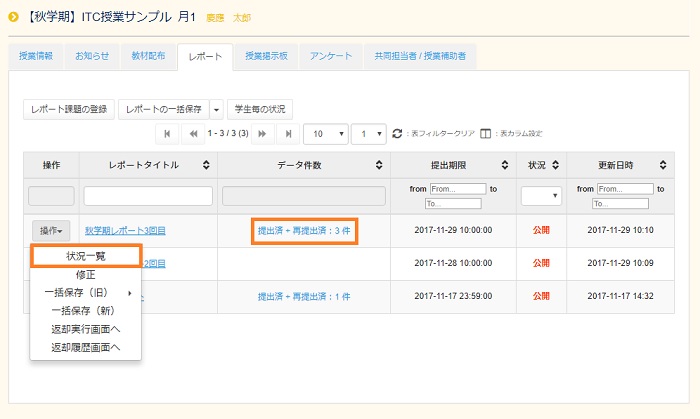The image size is (700, 419).
Task: Click the レポート課題の登録 button
Action: pyautogui.click(x=69, y=108)
